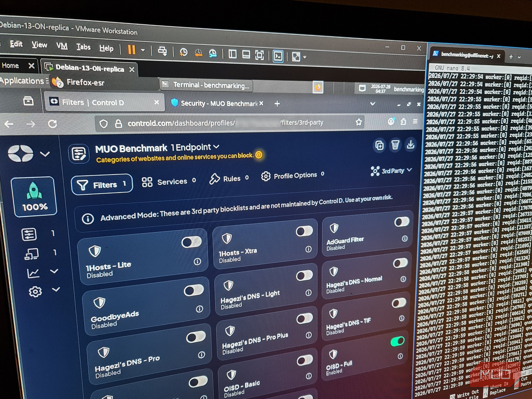Screen dimensions: 532x399
Task: Disable the OISD - Full filter toggle
Action: pos(398,341)
